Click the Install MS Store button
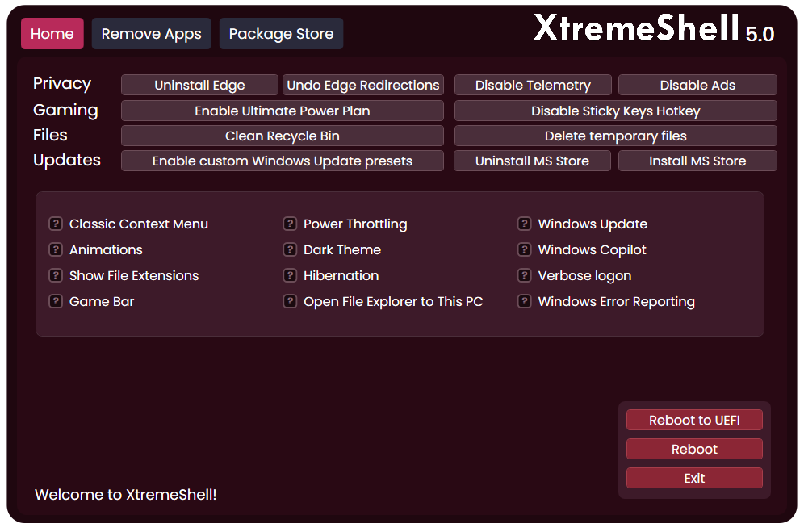 [697, 161]
